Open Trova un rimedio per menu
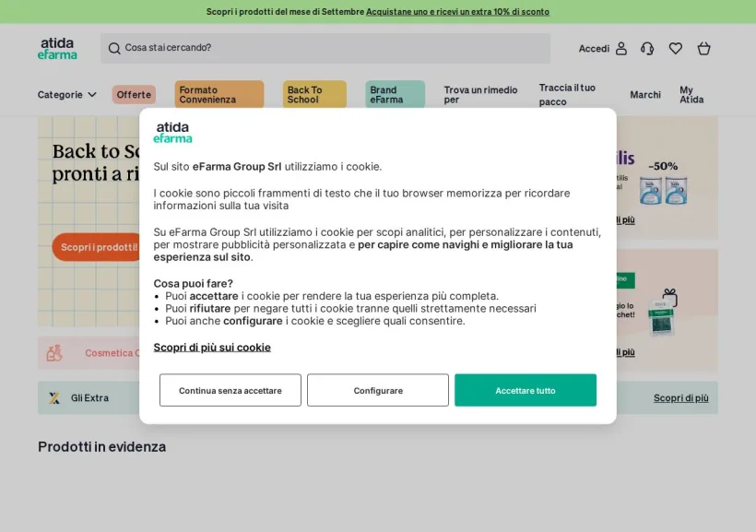 (480, 95)
